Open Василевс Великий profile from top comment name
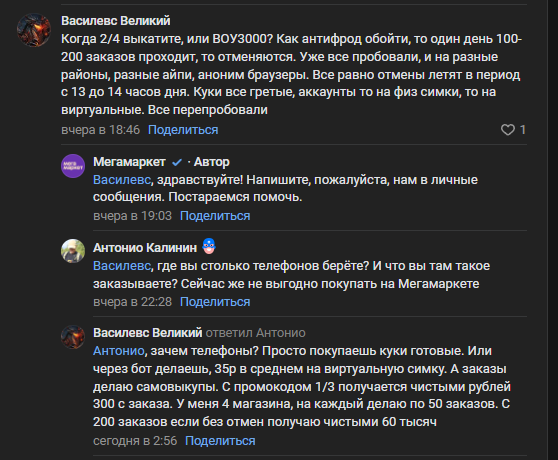Image resolution: width=558 pixels, height=460 pixels. tap(116, 21)
